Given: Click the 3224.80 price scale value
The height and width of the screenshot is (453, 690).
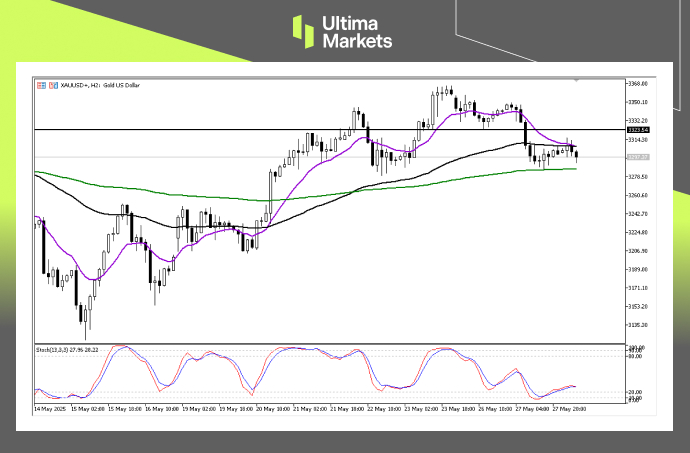Looking at the screenshot, I should pos(638,232).
